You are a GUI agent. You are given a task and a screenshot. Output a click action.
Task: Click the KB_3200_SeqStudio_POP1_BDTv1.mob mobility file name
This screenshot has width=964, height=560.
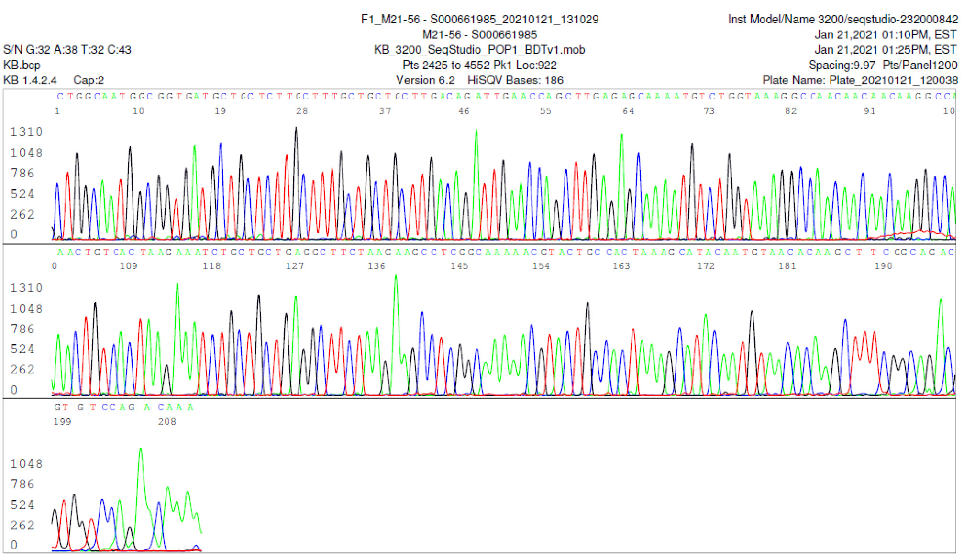[479, 50]
